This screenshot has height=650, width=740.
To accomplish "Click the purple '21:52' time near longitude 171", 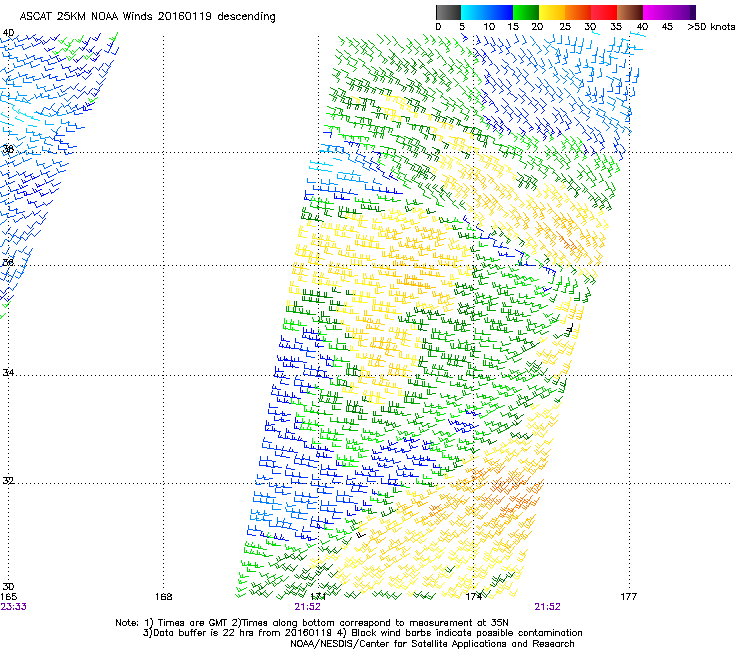I will click(x=308, y=607).
